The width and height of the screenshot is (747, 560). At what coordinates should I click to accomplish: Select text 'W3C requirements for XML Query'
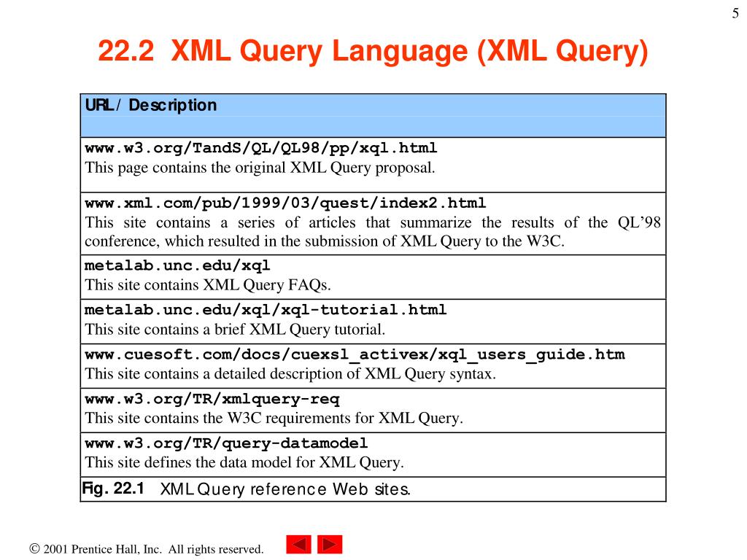[343, 418]
